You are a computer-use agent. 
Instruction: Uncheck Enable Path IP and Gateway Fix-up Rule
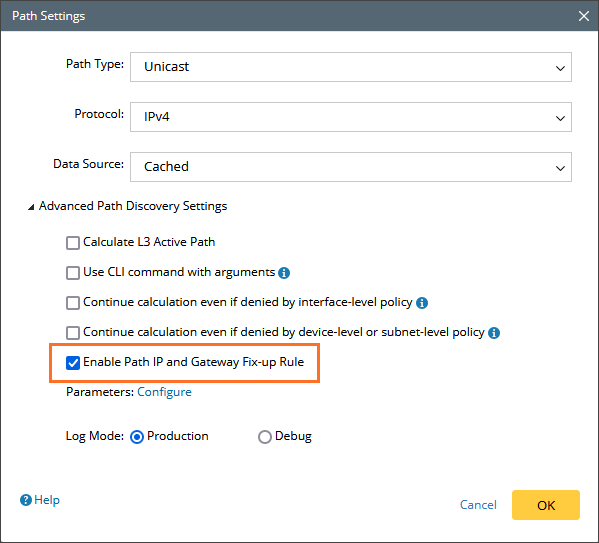pos(73,363)
